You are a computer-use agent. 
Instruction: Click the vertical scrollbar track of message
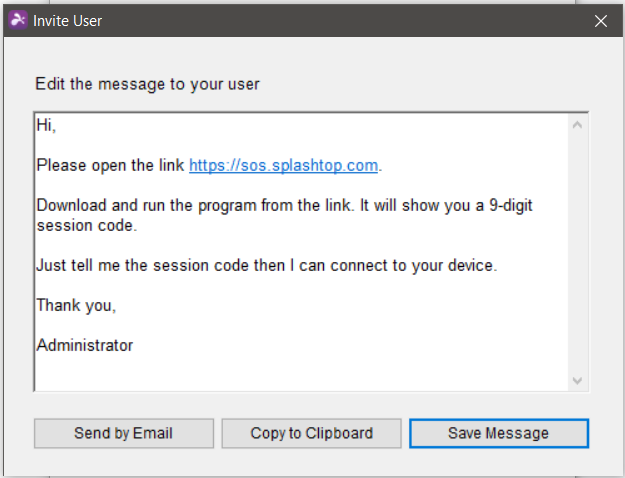click(577, 253)
